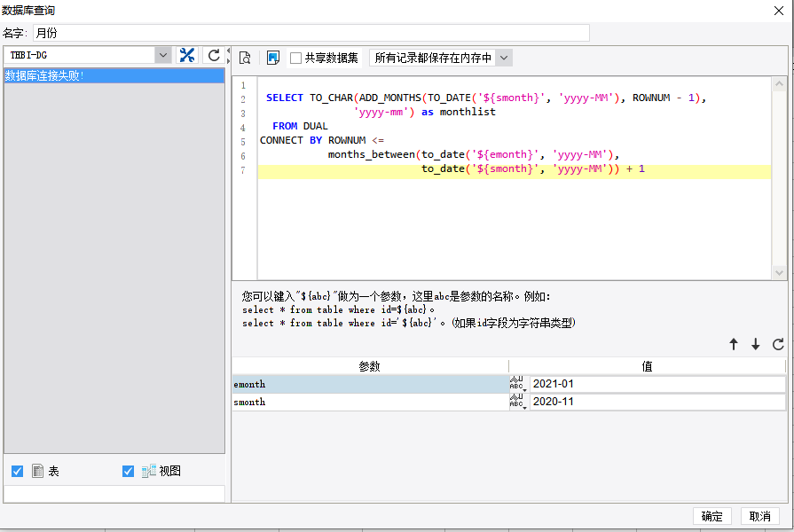Enable the 共享数据集 checkbox
This screenshot has width=794, height=532.
pyautogui.click(x=295, y=59)
